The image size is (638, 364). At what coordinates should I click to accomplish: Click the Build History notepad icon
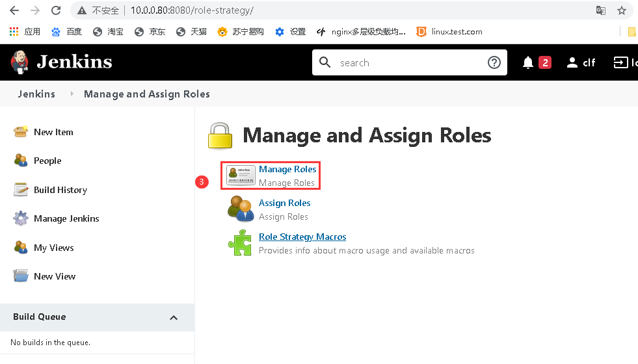point(20,190)
